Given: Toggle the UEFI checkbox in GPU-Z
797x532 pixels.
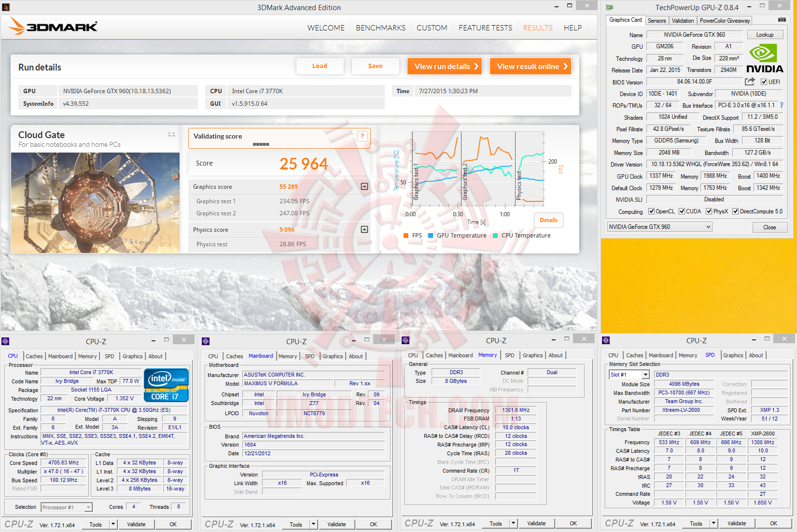Looking at the screenshot, I should [x=764, y=82].
